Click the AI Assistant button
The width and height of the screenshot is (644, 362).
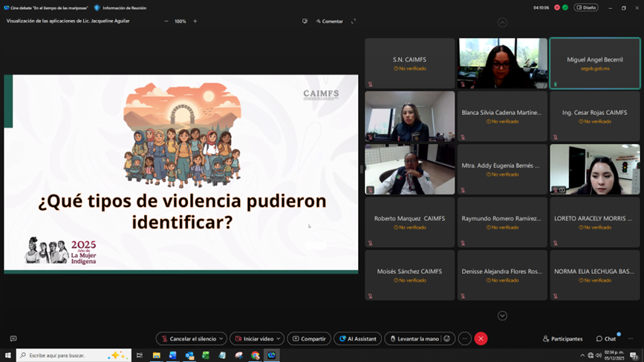tap(358, 338)
